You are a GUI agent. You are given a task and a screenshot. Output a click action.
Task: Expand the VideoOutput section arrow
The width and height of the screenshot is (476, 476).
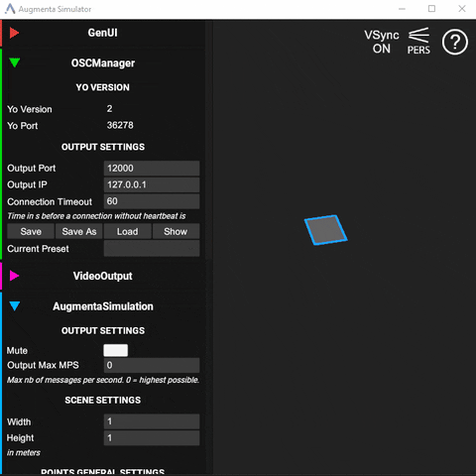(14, 276)
